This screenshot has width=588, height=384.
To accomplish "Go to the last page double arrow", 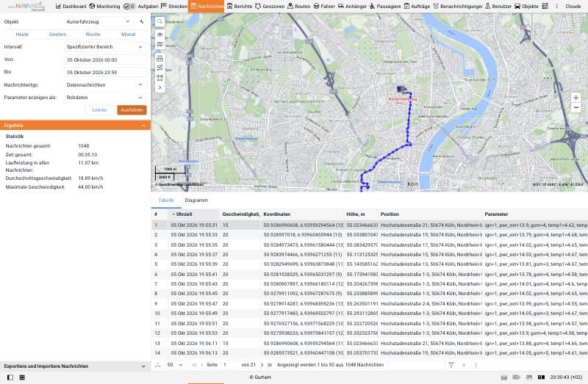I will click(x=270, y=364).
